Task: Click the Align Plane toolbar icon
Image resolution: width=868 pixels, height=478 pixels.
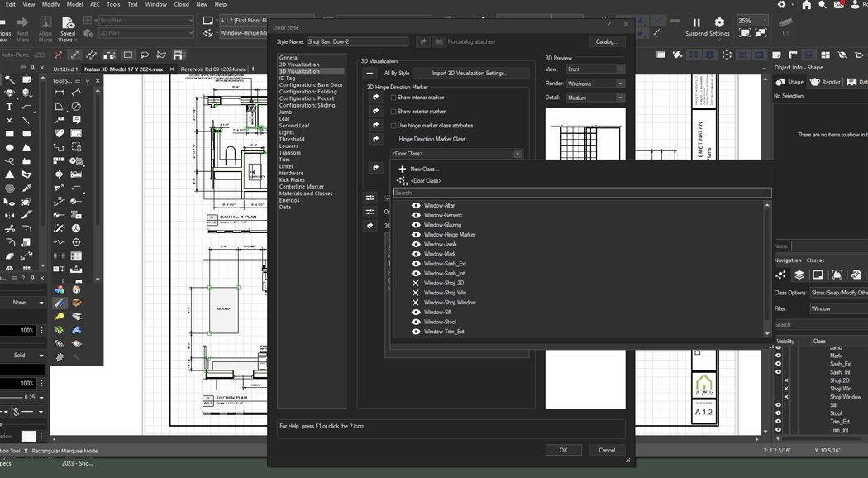Action: point(45,23)
